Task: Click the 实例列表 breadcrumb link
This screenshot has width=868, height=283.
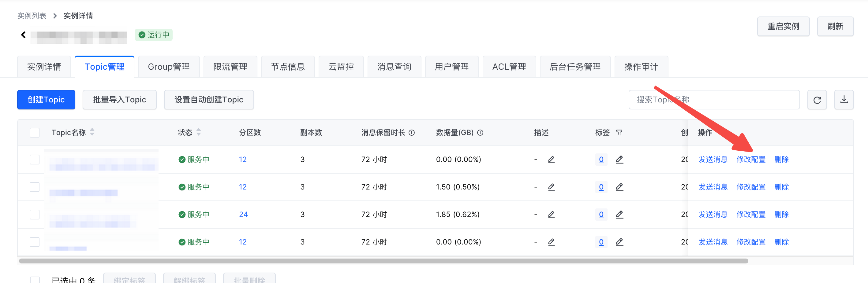Action: tap(32, 16)
